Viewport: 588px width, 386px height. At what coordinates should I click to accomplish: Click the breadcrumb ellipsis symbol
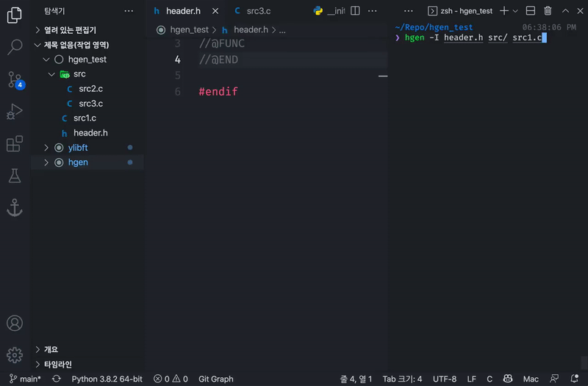point(282,30)
